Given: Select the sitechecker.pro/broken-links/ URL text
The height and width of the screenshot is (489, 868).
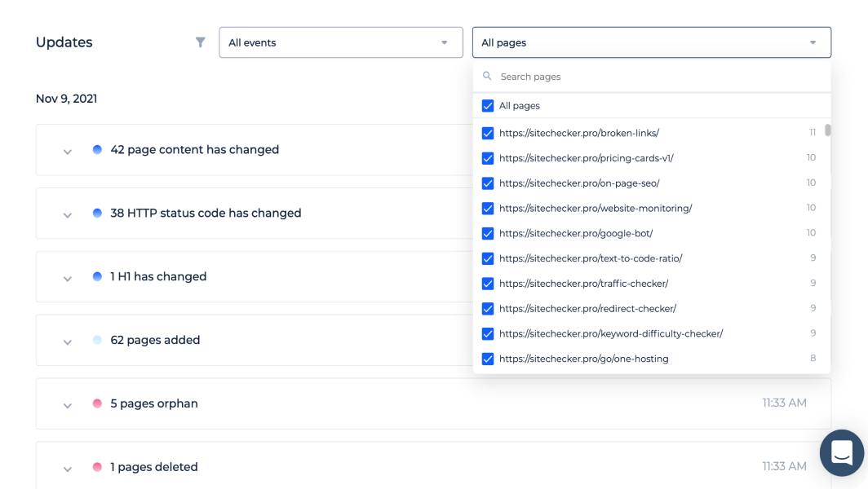Looking at the screenshot, I should pyautogui.click(x=579, y=133).
